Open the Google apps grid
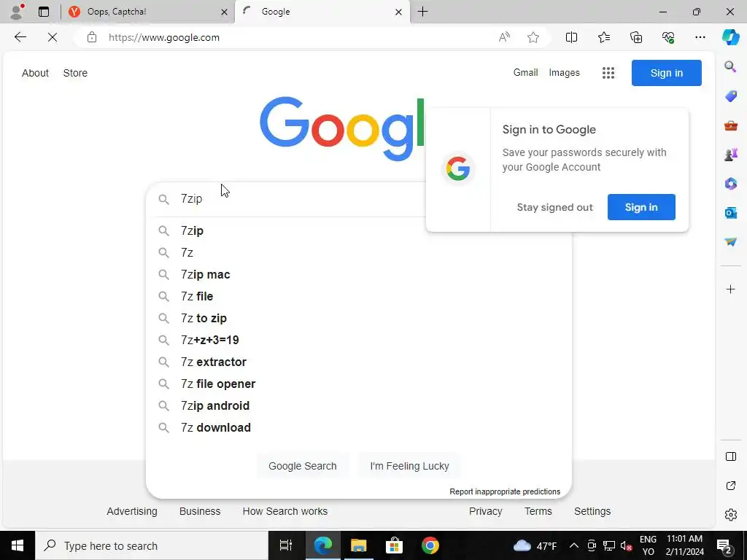The height and width of the screenshot is (560, 747). tap(608, 73)
